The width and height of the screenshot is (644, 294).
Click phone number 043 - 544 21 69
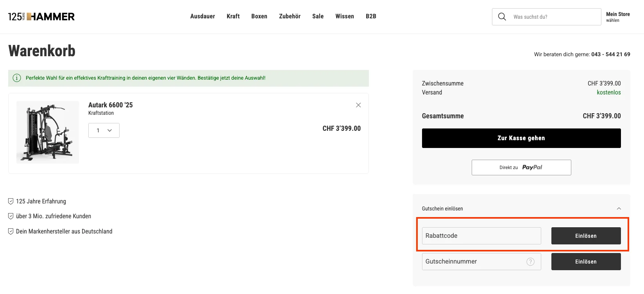click(x=611, y=54)
